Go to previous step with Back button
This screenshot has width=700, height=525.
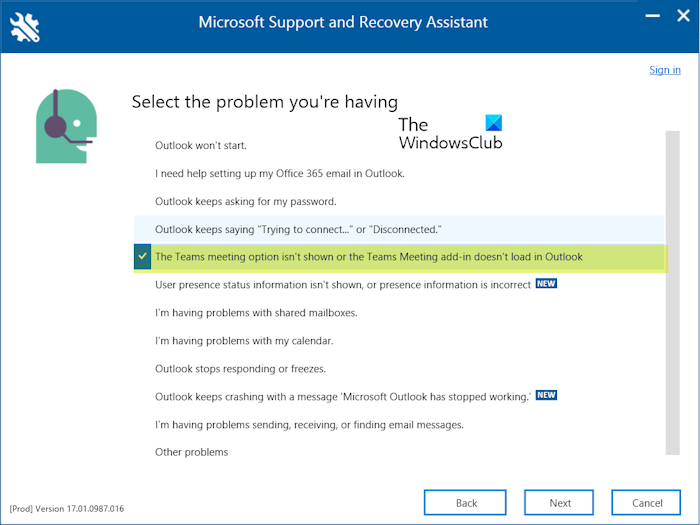pos(465,503)
